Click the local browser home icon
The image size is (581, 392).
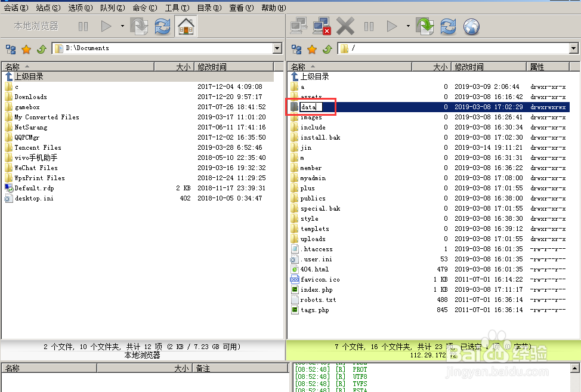coord(186,26)
